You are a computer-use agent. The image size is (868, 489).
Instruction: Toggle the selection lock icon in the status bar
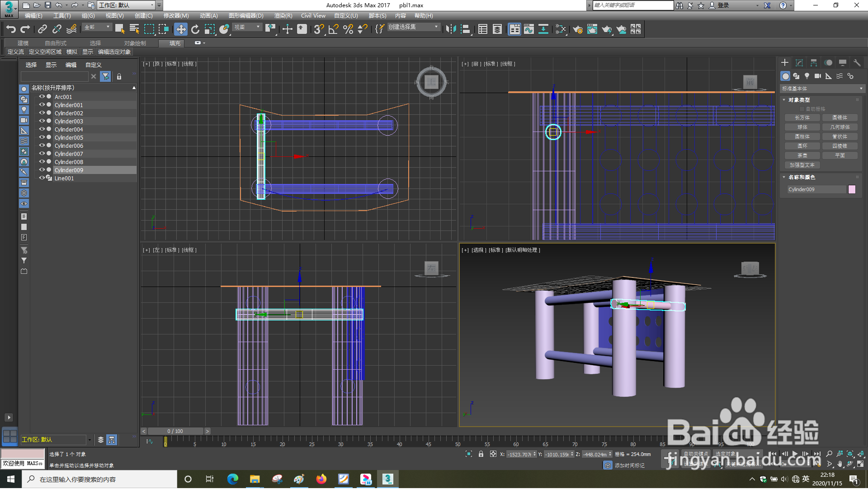pos(481,454)
